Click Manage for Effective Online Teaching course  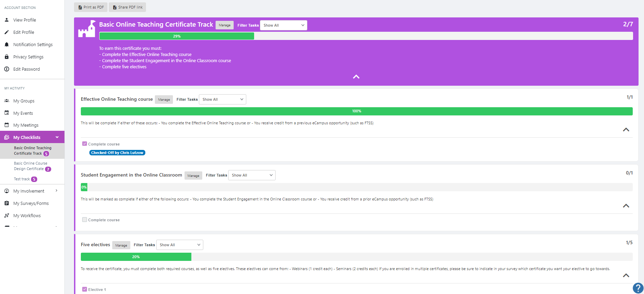[164, 99]
